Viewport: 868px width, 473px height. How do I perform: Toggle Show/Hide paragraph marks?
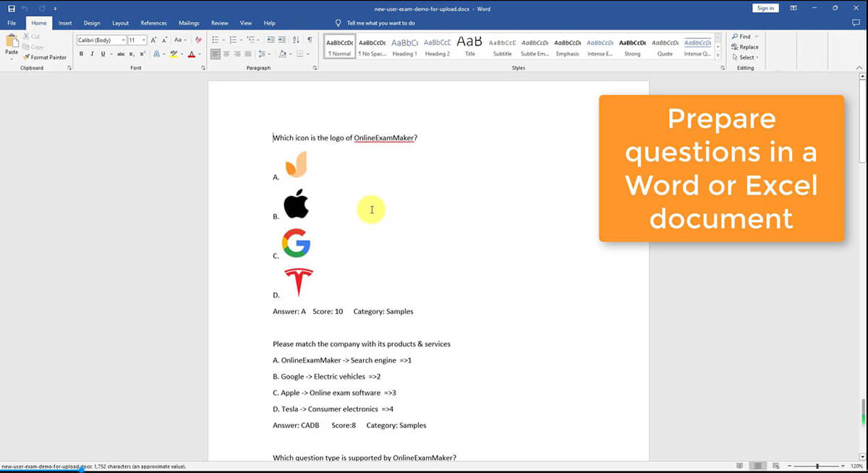pos(310,40)
